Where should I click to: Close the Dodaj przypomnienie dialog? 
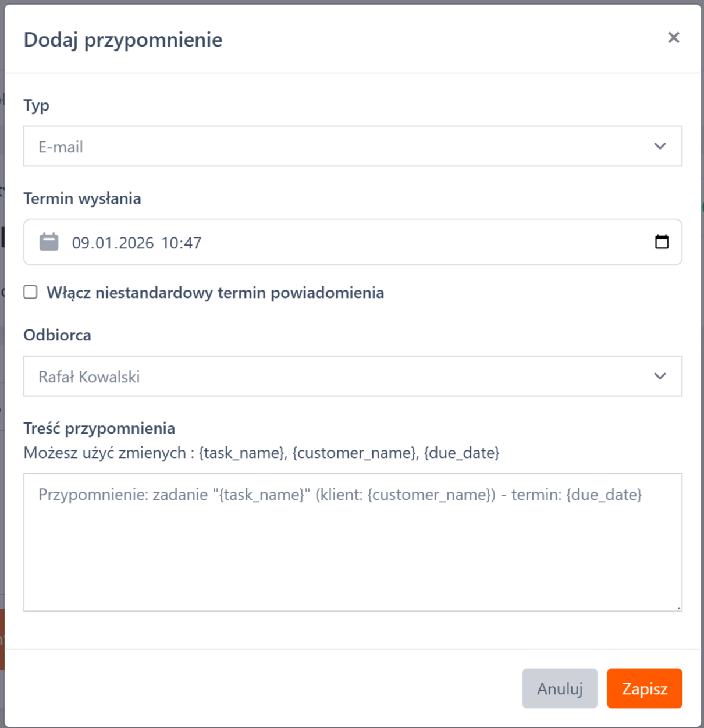point(673,38)
